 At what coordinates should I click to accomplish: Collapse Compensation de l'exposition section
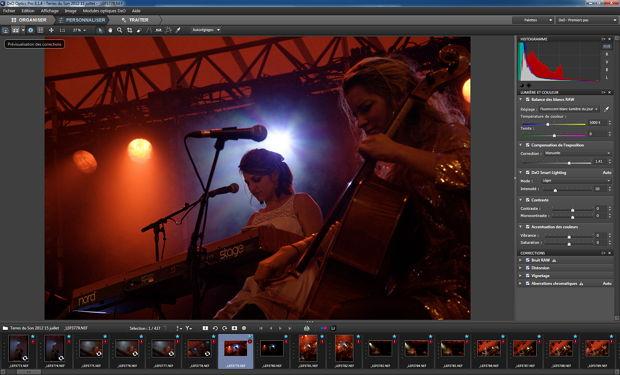[521, 145]
